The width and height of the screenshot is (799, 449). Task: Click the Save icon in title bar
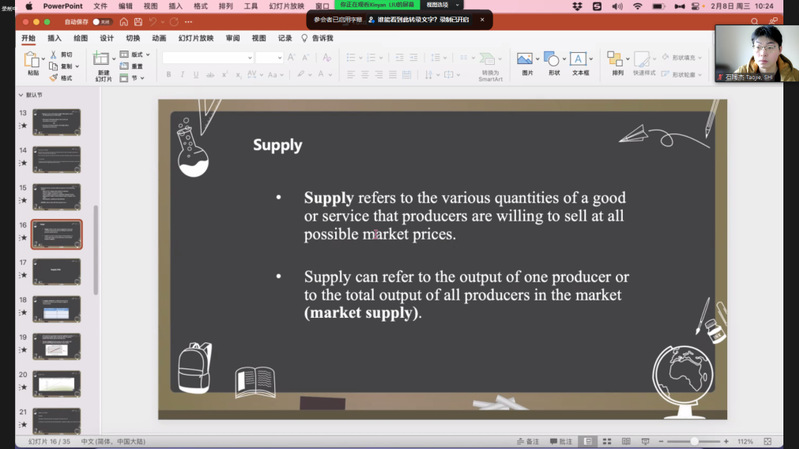point(138,21)
